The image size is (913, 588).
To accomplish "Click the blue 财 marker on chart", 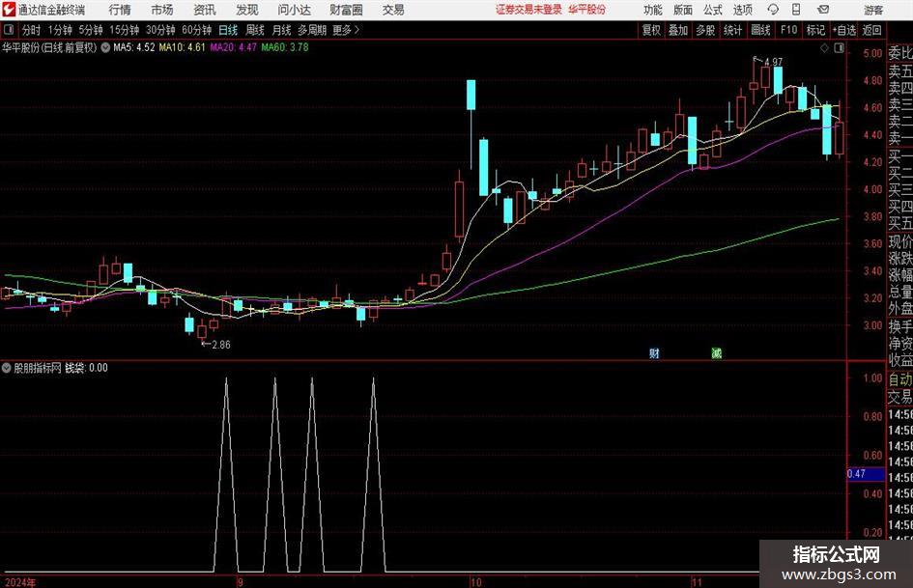I will [654, 352].
